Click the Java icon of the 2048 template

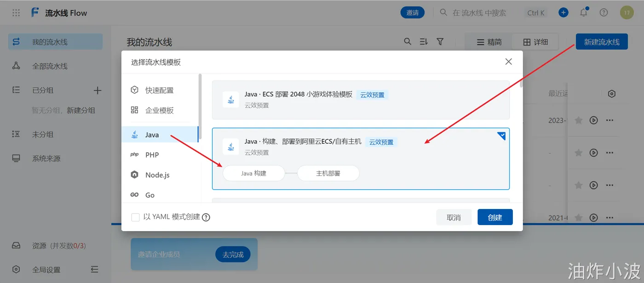(230, 99)
